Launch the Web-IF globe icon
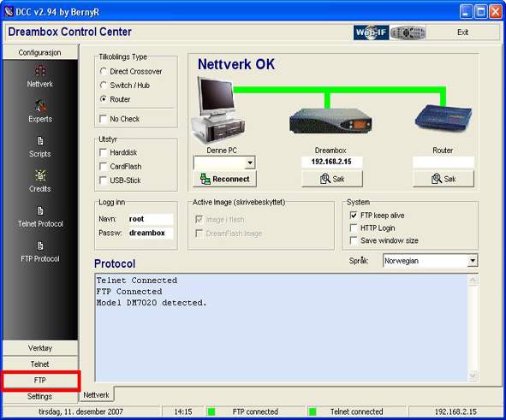506x420 pixels. pos(371,33)
